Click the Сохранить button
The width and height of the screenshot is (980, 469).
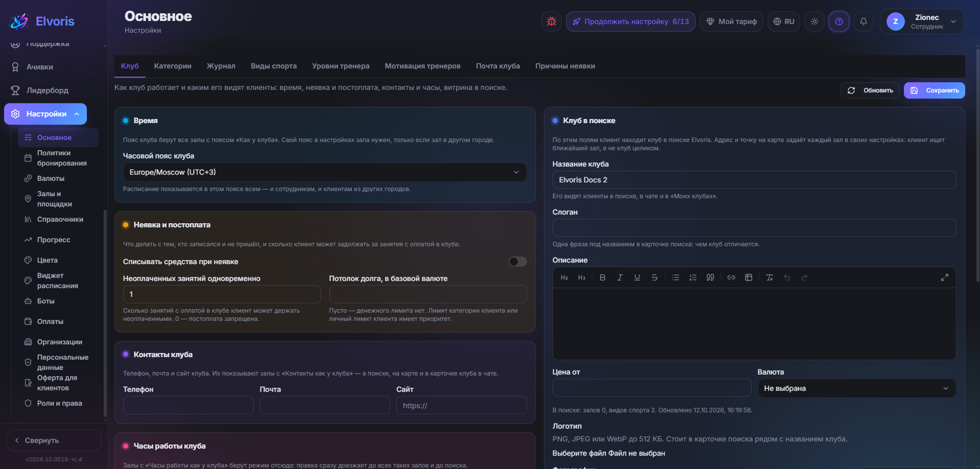point(934,90)
